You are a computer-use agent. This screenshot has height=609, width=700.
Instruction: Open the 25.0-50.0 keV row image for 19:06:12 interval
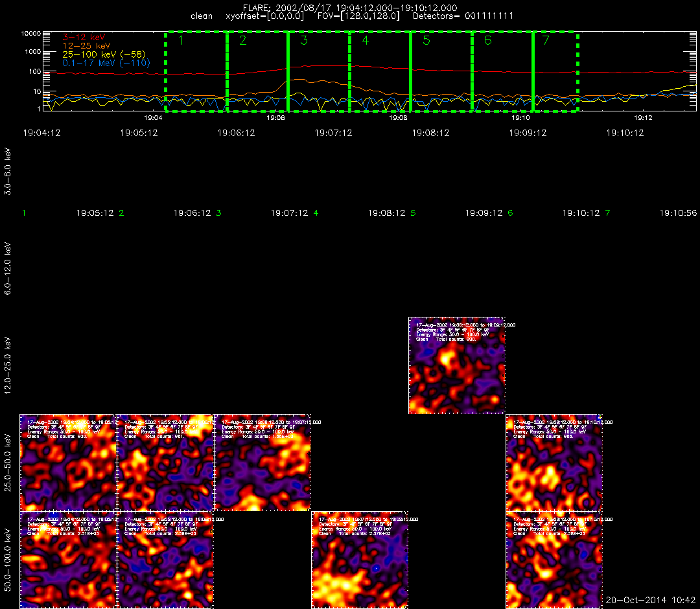[x=262, y=463]
